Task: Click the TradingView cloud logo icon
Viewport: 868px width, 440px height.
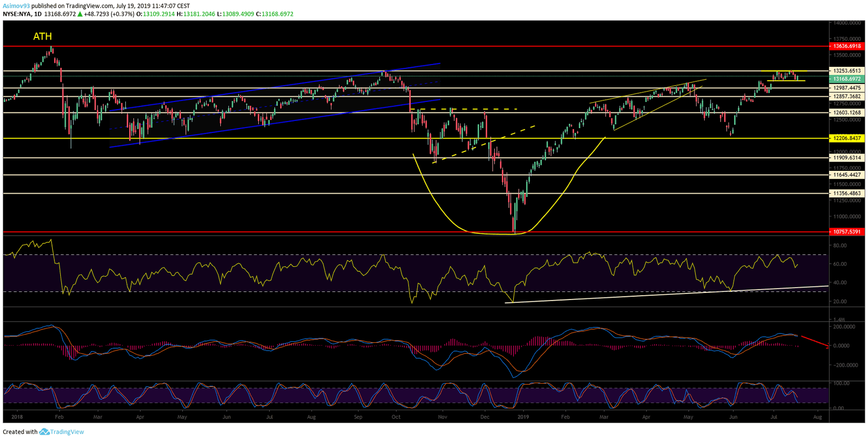Action: (x=44, y=432)
